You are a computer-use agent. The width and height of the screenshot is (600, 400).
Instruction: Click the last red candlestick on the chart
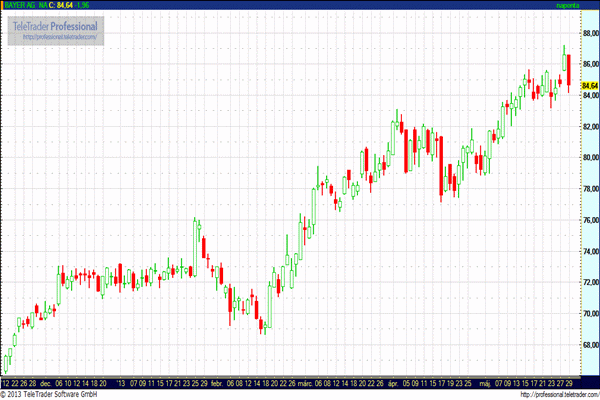568,70
